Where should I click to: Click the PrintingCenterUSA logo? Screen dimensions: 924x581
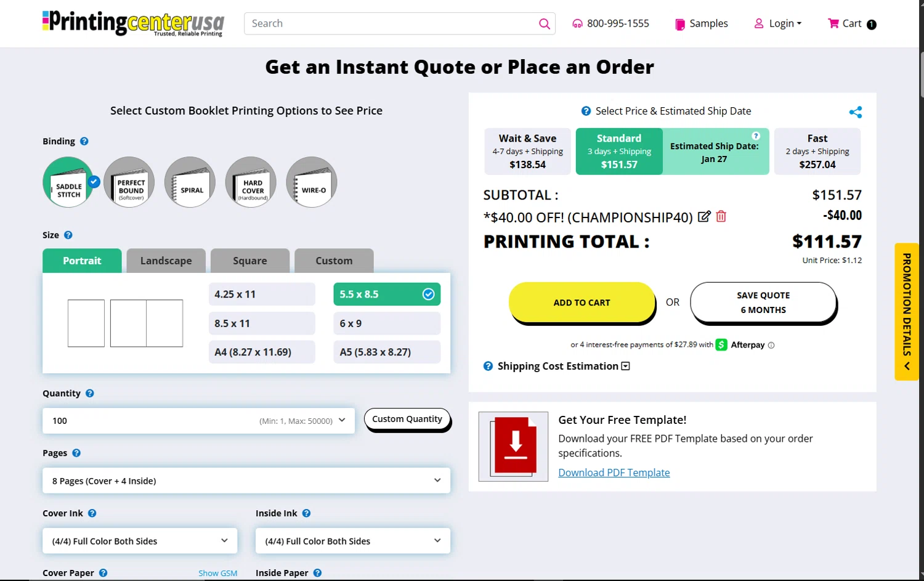click(x=133, y=23)
